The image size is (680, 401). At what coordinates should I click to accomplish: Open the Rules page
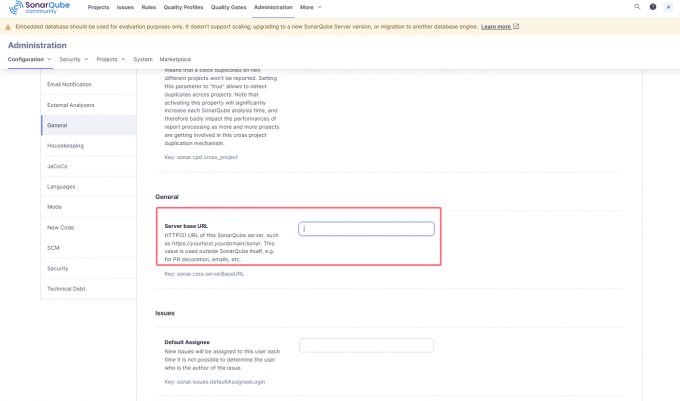(x=149, y=7)
